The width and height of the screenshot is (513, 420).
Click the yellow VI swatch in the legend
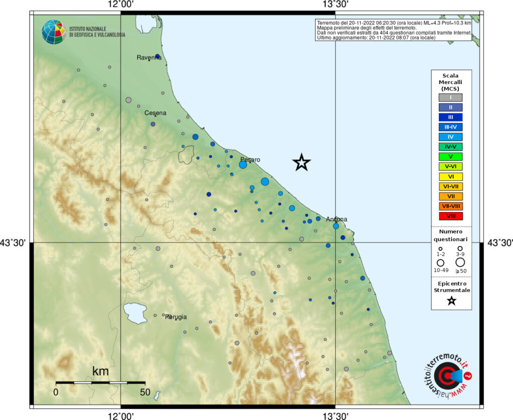point(450,176)
